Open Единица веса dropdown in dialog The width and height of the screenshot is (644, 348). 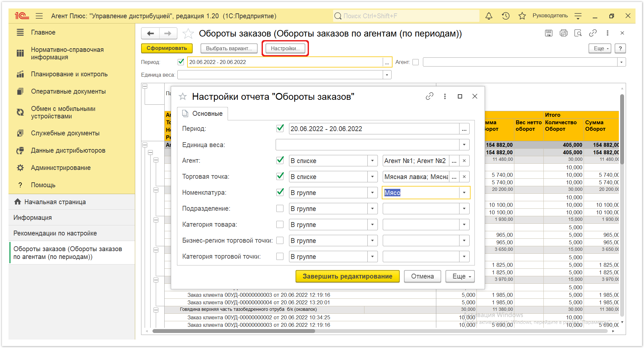(464, 145)
